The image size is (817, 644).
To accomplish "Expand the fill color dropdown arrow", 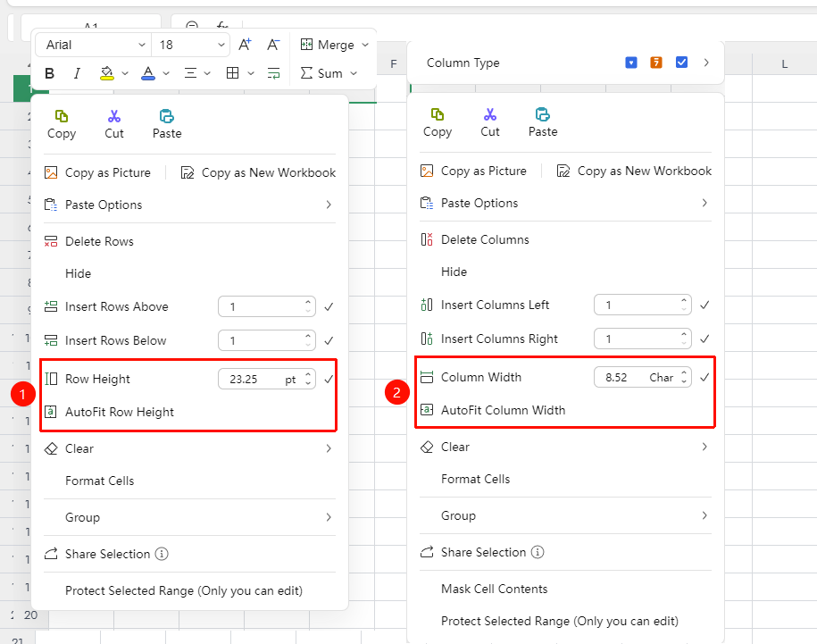I will pos(125,73).
